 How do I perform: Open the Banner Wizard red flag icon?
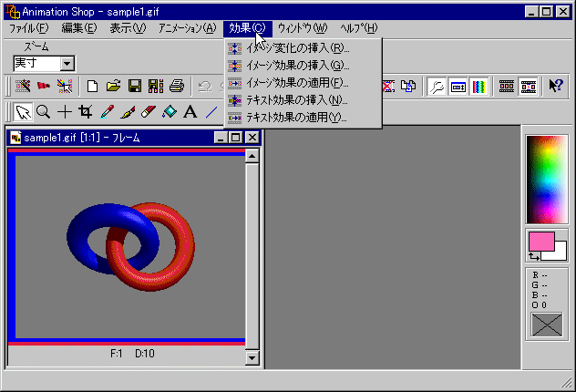click(44, 87)
